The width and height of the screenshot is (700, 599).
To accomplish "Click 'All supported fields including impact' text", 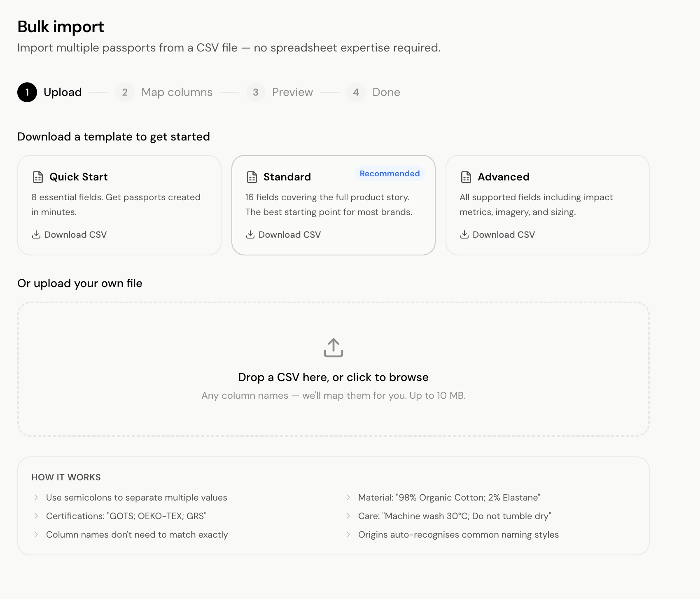I will (x=536, y=204).
